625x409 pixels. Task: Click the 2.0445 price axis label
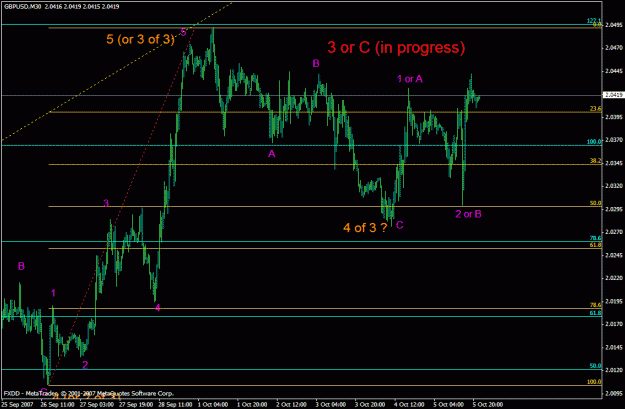[612, 71]
